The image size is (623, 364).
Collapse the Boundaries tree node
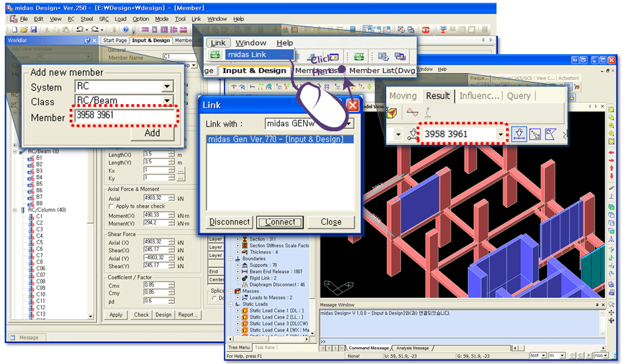click(x=231, y=258)
